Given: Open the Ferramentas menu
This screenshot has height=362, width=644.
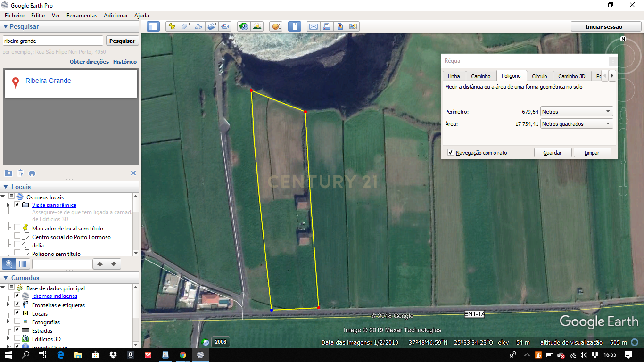Looking at the screenshot, I should click(82, 16).
